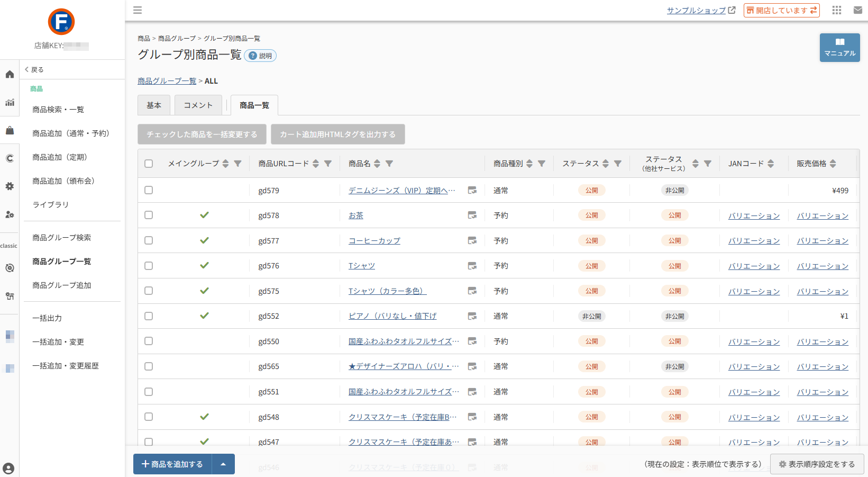Click the 説明 help badge
This screenshot has height=477, width=868.
point(260,56)
